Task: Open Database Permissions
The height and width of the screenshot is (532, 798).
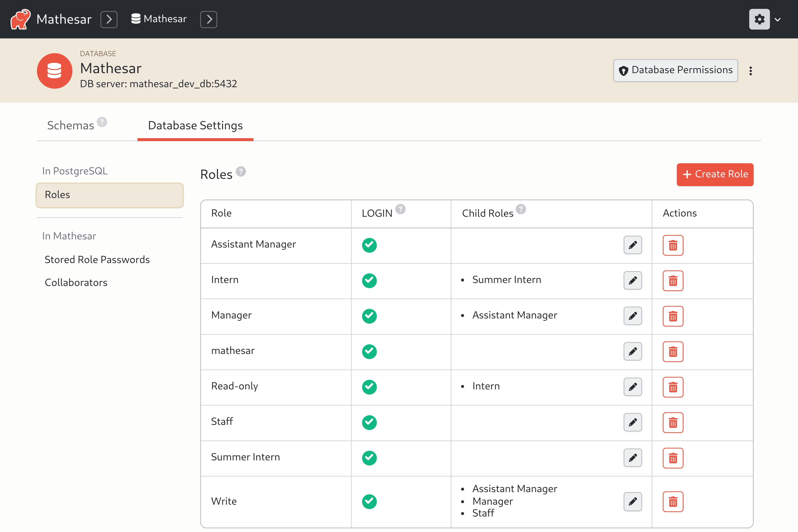Action: 675,70
